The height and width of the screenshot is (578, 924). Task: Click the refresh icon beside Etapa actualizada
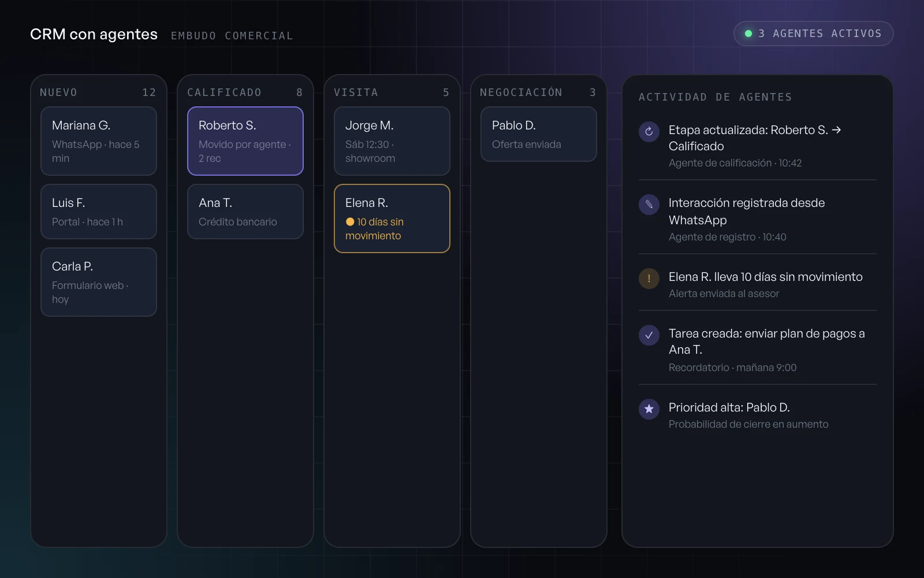pos(649,131)
